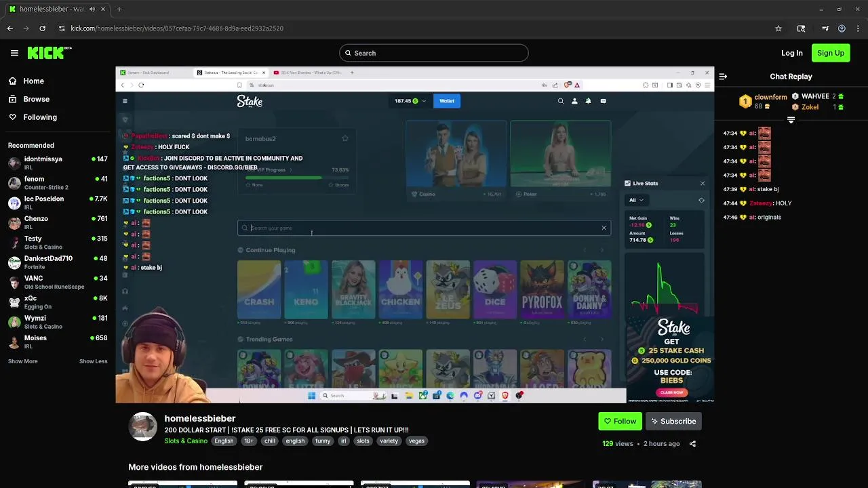Click the Stake notifications bell in video
The height and width of the screenshot is (488, 868).
coord(588,101)
